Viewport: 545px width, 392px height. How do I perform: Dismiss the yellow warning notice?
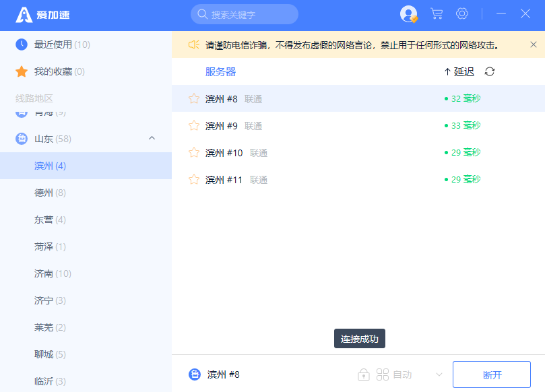click(x=533, y=44)
